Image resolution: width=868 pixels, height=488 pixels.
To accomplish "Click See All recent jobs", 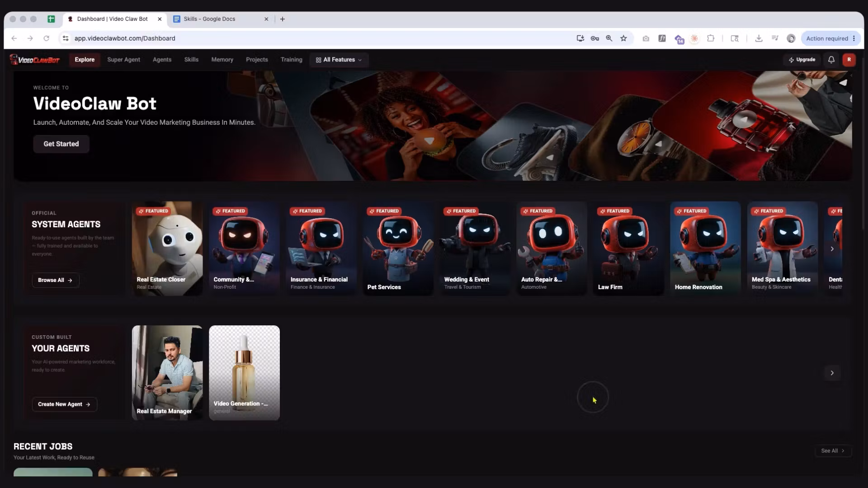I will (x=833, y=451).
